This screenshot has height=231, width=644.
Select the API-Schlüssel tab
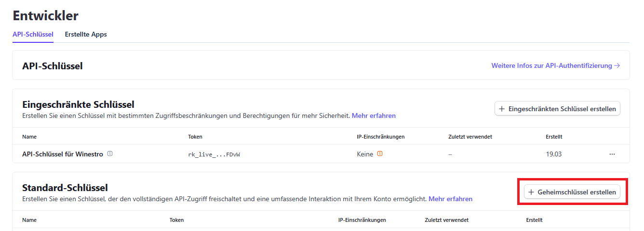pos(33,35)
